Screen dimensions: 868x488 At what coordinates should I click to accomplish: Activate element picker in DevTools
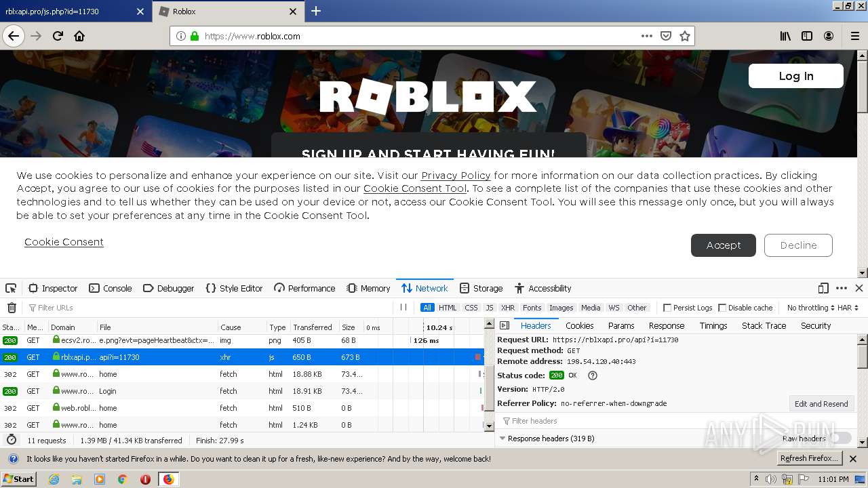[x=11, y=288]
